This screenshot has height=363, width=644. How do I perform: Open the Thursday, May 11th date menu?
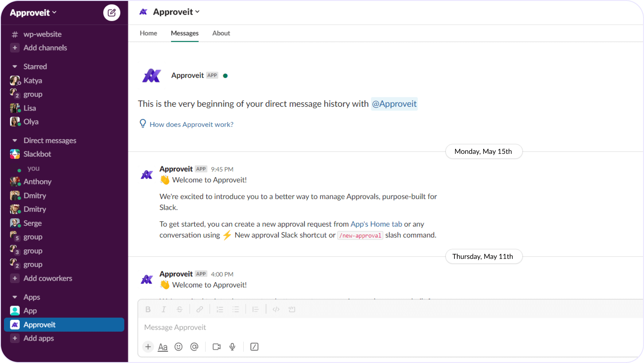[483, 256]
